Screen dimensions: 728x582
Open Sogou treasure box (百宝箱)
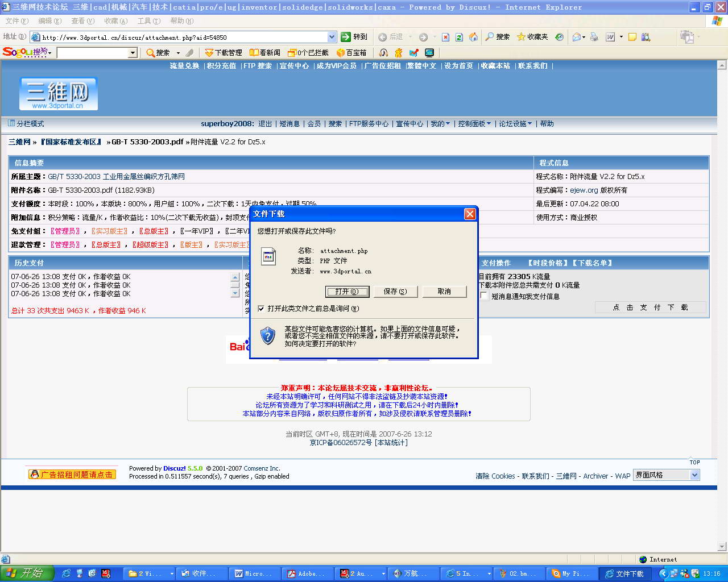351,52
